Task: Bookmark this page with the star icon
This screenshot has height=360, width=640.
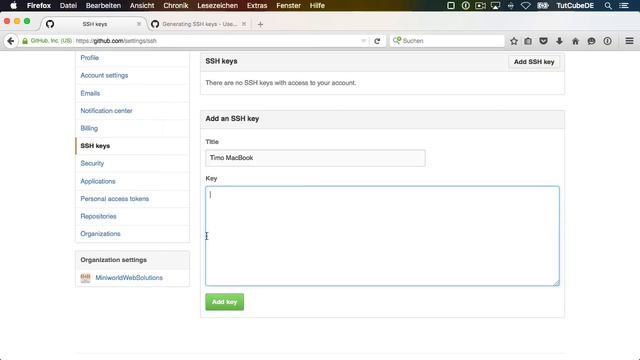Action: [x=514, y=41]
